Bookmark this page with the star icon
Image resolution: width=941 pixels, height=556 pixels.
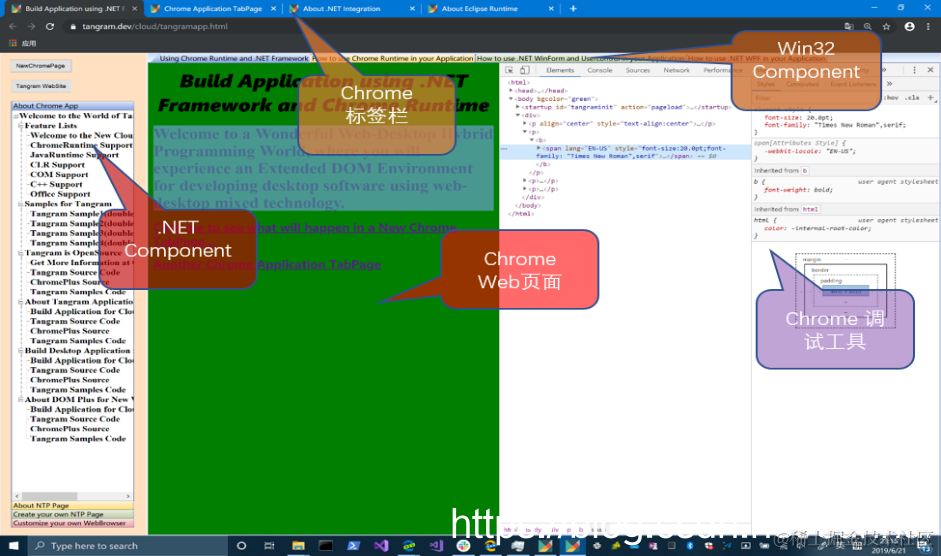coord(886,26)
